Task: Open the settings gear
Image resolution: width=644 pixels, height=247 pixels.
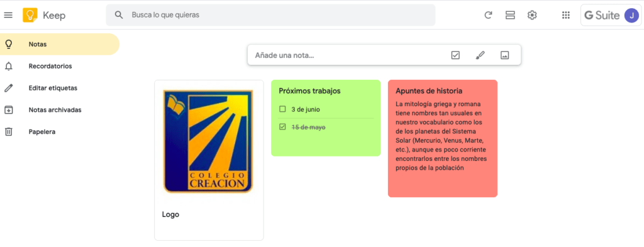Action: click(x=532, y=15)
